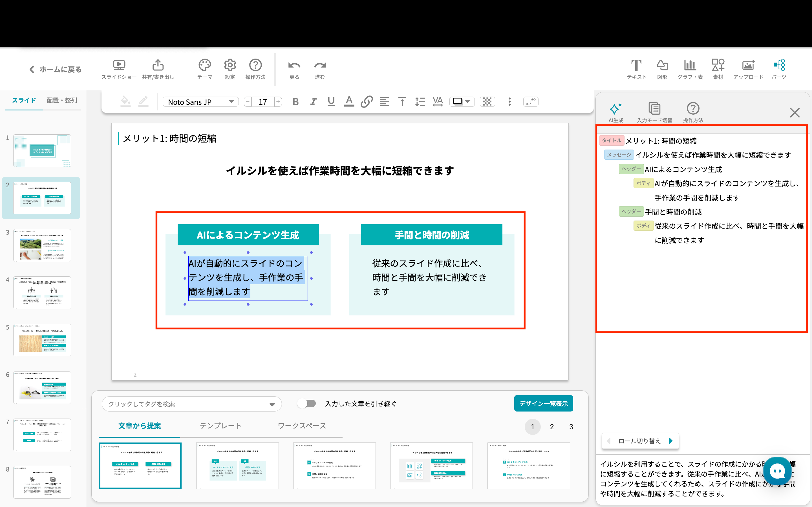
Task: Click the 共有/書き出し share export icon
Action: click(x=158, y=65)
